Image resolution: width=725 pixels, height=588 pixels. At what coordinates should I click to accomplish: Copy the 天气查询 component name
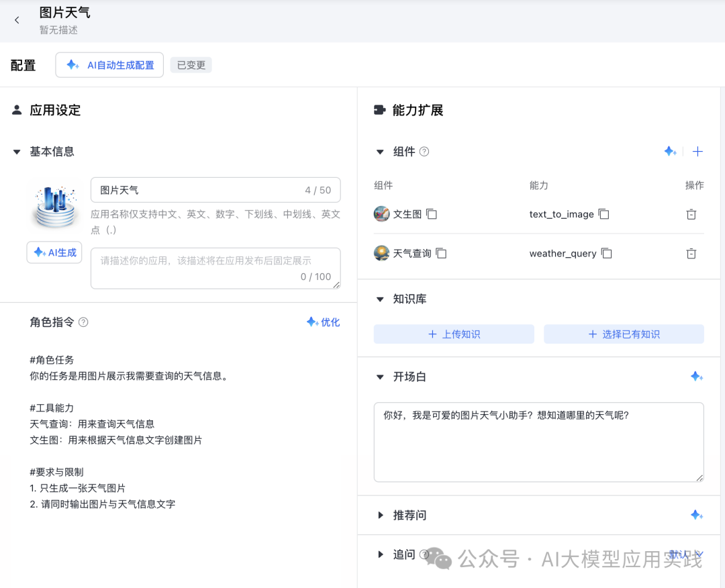coord(441,253)
